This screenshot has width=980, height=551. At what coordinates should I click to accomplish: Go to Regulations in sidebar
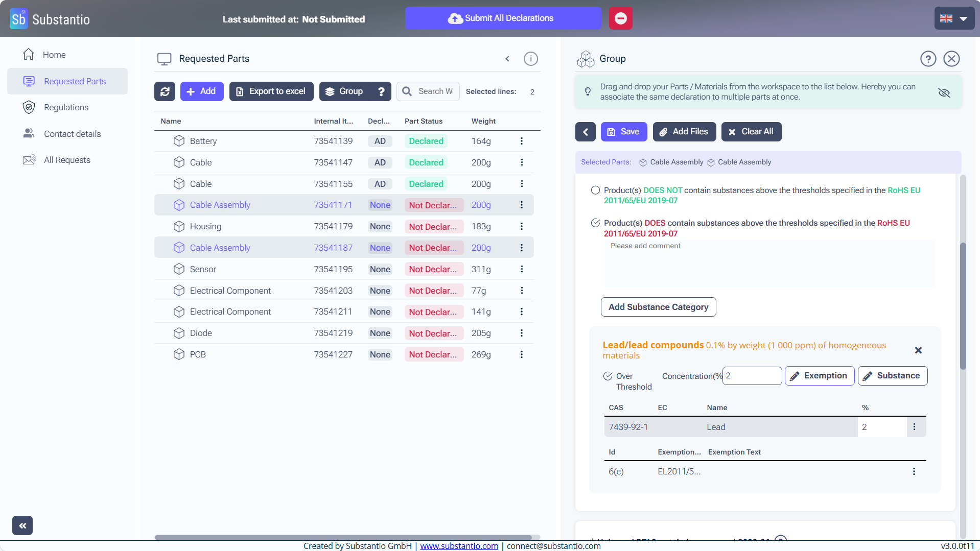click(x=66, y=107)
